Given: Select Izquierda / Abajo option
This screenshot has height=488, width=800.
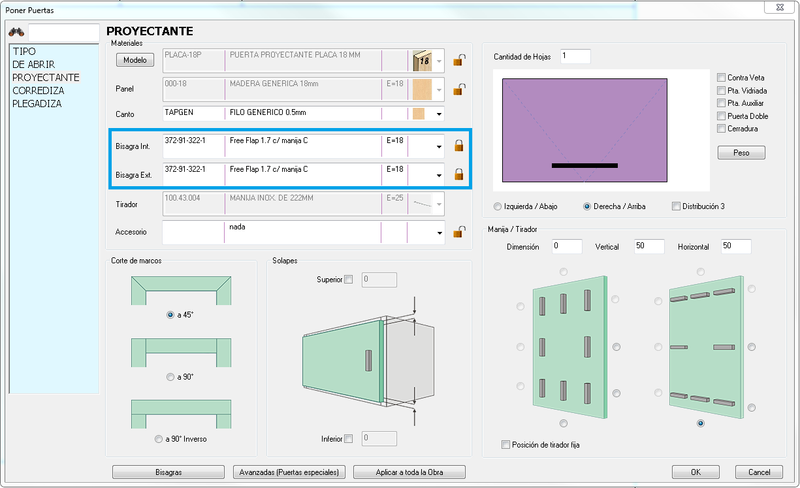Looking at the screenshot, I should (x=497, y=206).
